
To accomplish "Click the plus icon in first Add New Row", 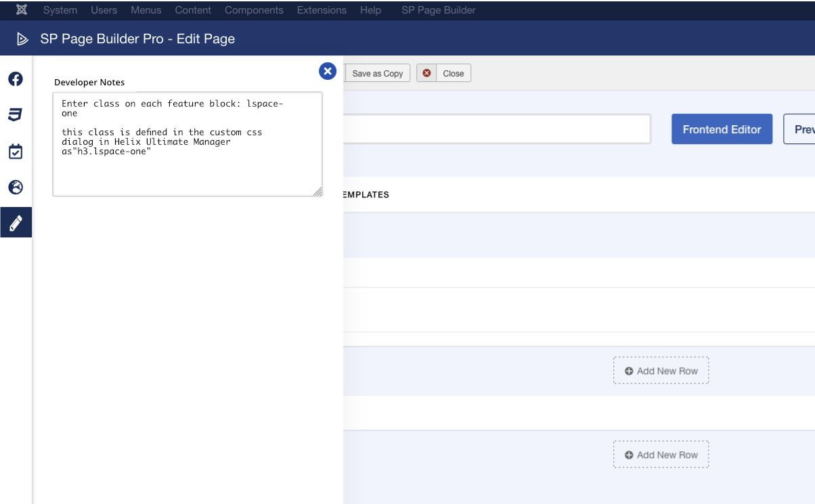I will tap(629, 371).
